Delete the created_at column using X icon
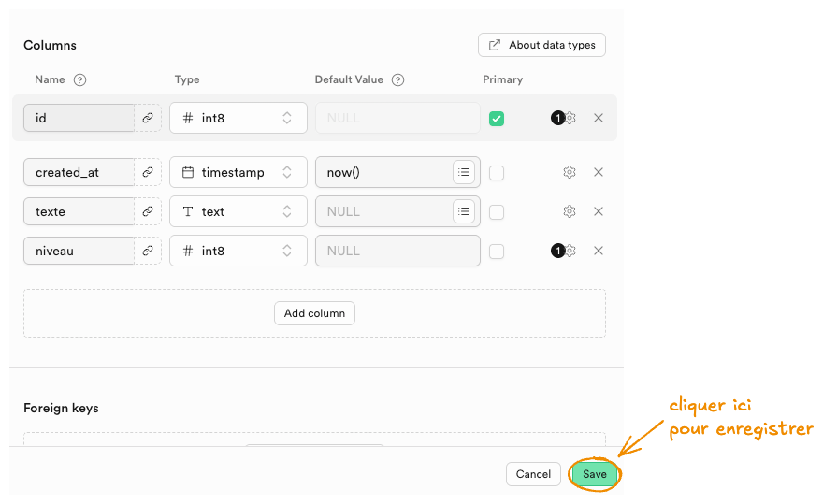 [x=599, y=172]
